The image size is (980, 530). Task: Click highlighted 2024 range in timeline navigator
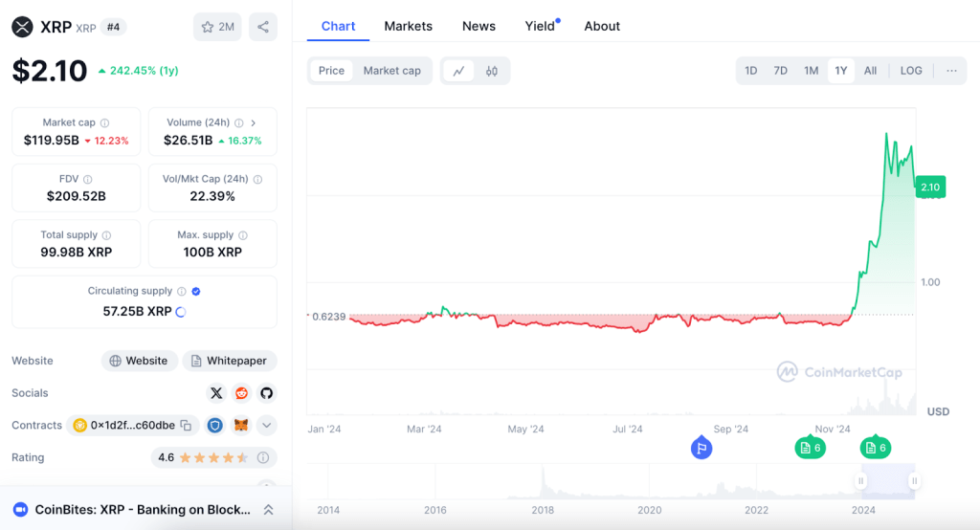tap(887, 480)
